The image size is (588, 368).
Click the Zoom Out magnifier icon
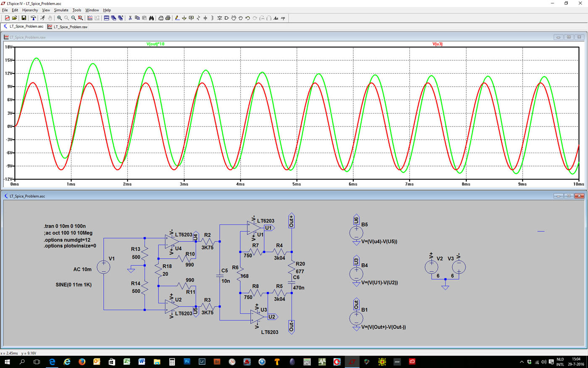73,18
